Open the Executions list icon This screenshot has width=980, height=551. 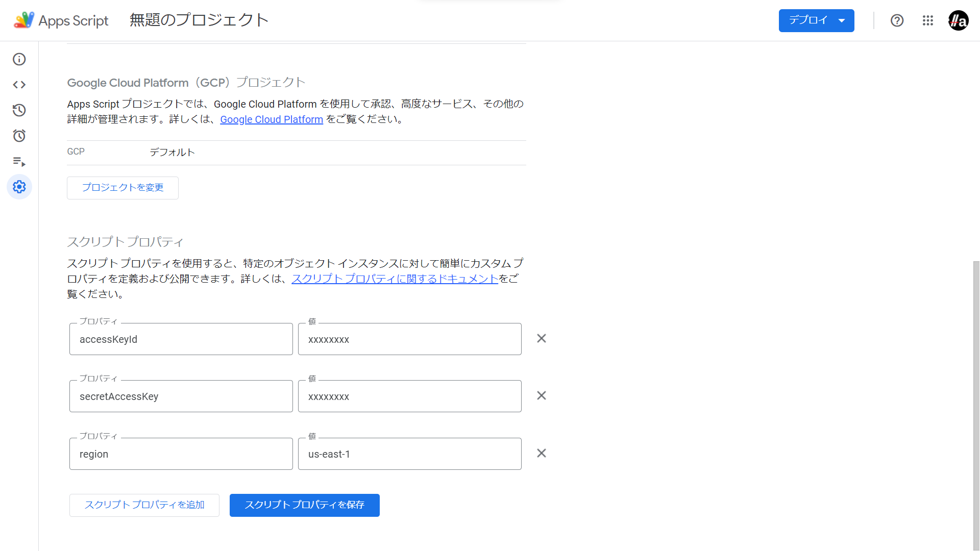19,162
